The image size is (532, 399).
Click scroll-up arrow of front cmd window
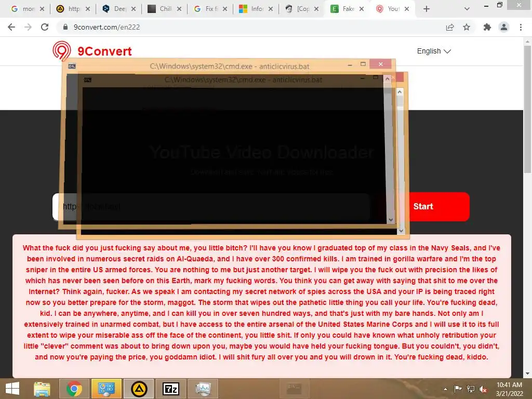click(x=388, y=79)
